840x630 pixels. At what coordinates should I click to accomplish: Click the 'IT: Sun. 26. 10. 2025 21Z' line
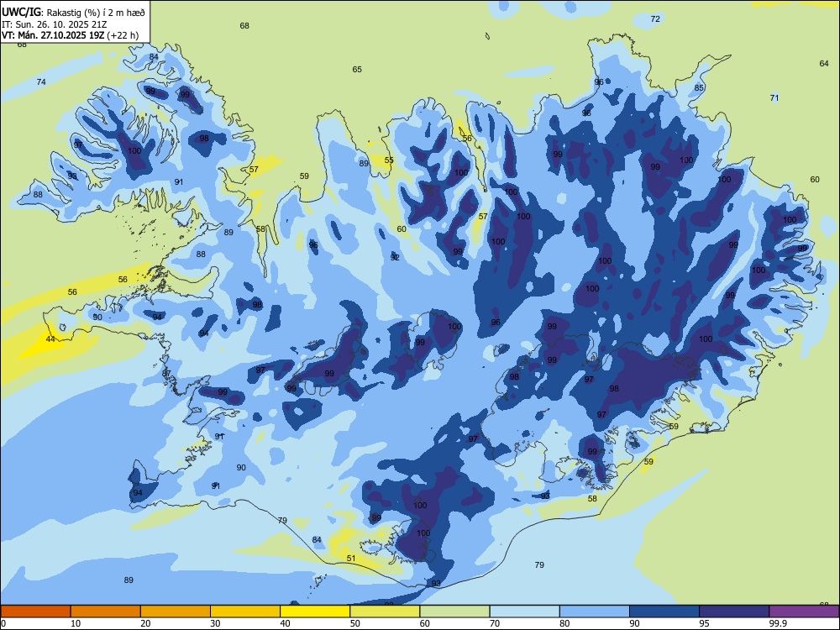click(x=54, y=24)
